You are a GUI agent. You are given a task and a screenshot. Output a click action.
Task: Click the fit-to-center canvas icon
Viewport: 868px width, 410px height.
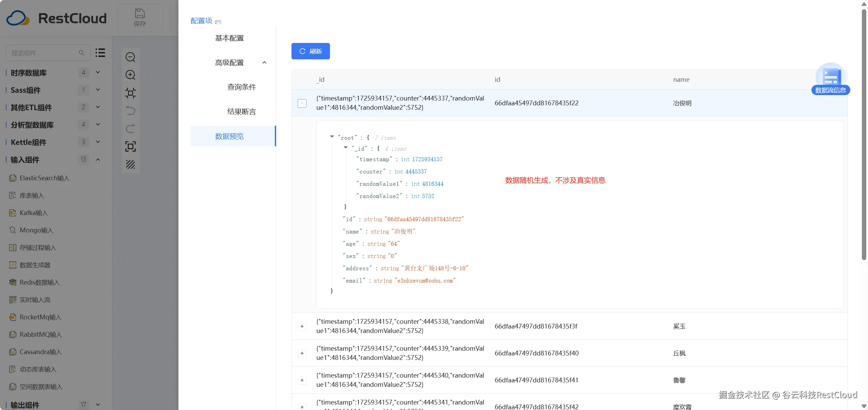[130, 93]
